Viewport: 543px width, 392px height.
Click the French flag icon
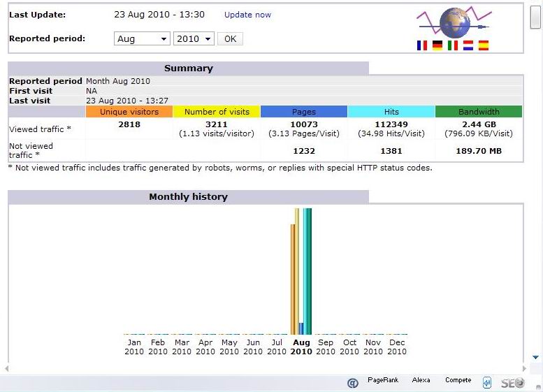422,45
